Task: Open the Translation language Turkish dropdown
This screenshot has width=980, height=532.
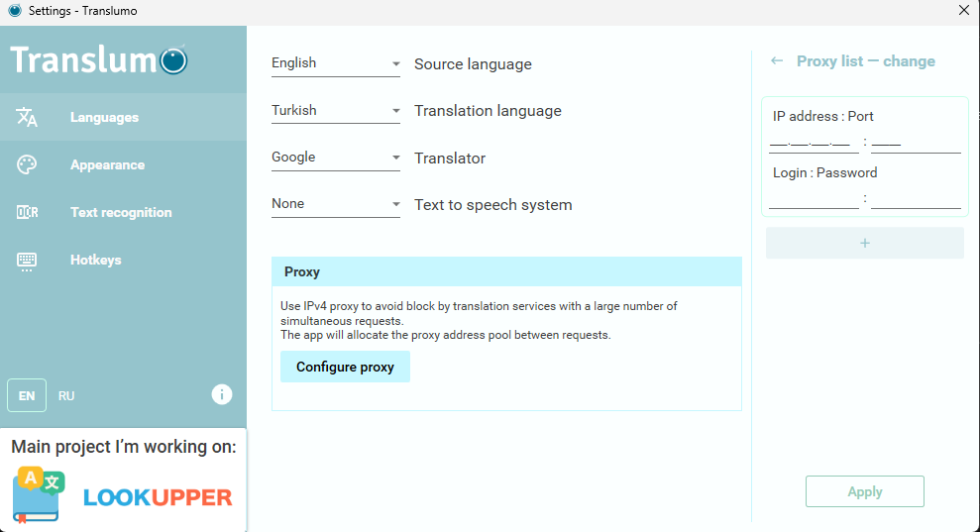Action: pos(336,111)
